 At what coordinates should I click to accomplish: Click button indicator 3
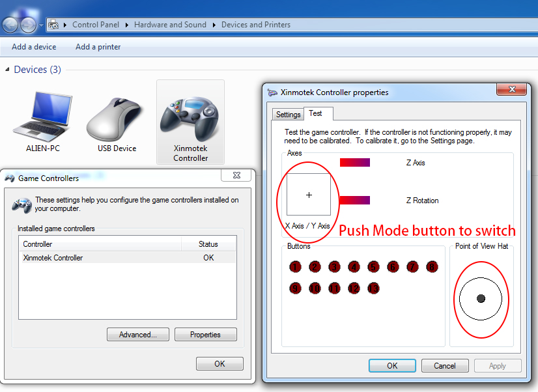[x=334, y=267]
